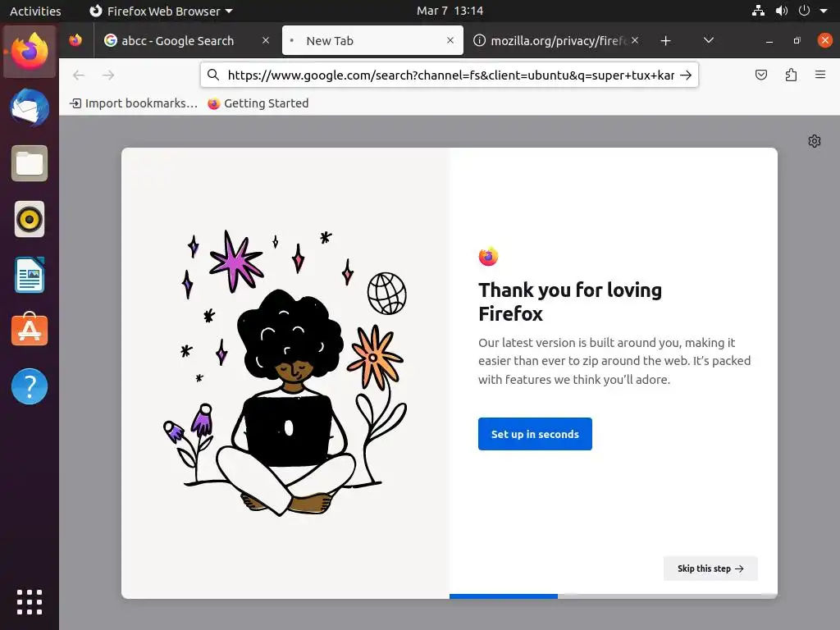Image resolution: width=840 pixels, height=630 pixels.
Task: Click the onboarding illustration image
Action: [285, 373]
